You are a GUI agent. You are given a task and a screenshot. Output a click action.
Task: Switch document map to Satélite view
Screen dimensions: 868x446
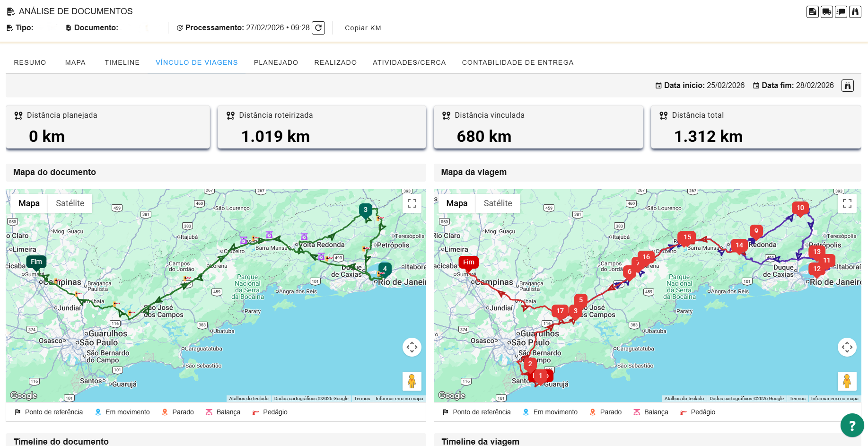tap(70, 203)
